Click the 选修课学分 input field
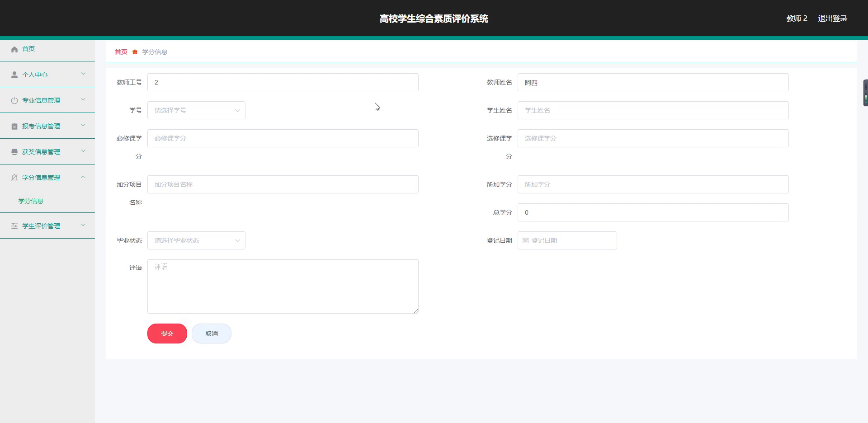The height and width of the screenshot is (423, 868). (653, 138)
